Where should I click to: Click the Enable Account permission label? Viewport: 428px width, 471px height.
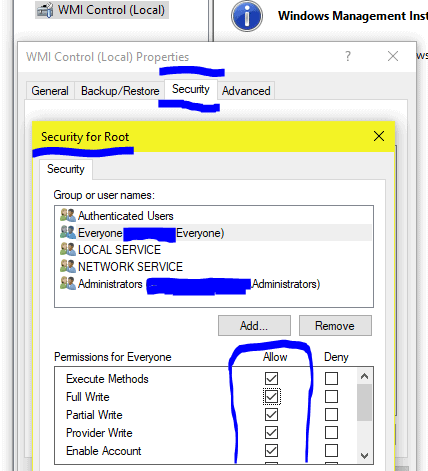[104, 451]
